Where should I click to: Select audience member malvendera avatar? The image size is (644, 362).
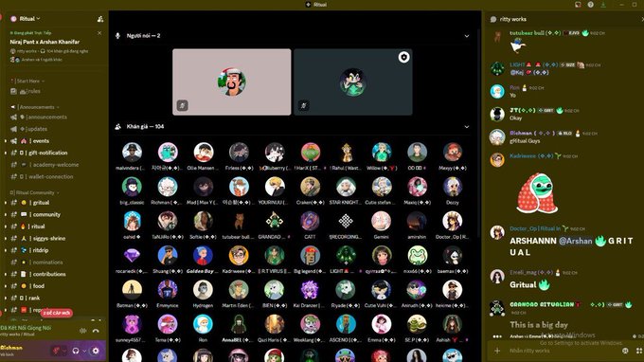point(132,153)
